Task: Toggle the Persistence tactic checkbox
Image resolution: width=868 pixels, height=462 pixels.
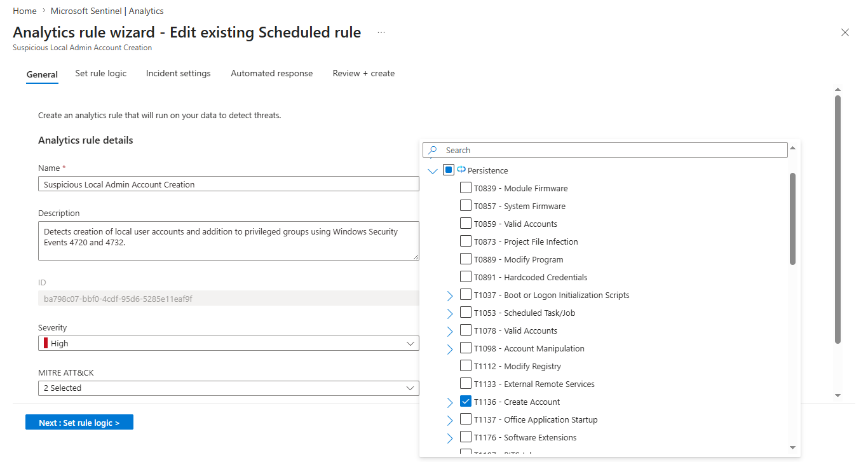Action: pos(449,170)
